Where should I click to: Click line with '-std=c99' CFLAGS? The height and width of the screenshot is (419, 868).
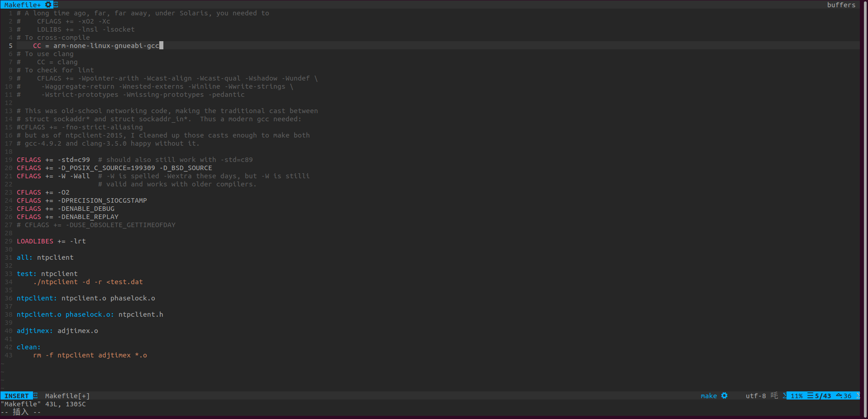pyautogui.click(x=134, y=159)
